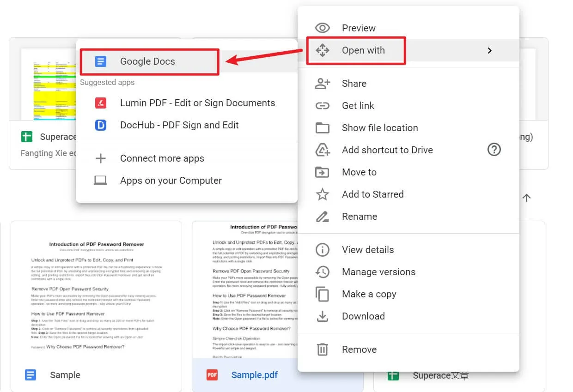Image resolution: width=573 pixels, height=392 pixels.
Task: Click the help question mark near Add shortcut
Action: tap(494, 150)
